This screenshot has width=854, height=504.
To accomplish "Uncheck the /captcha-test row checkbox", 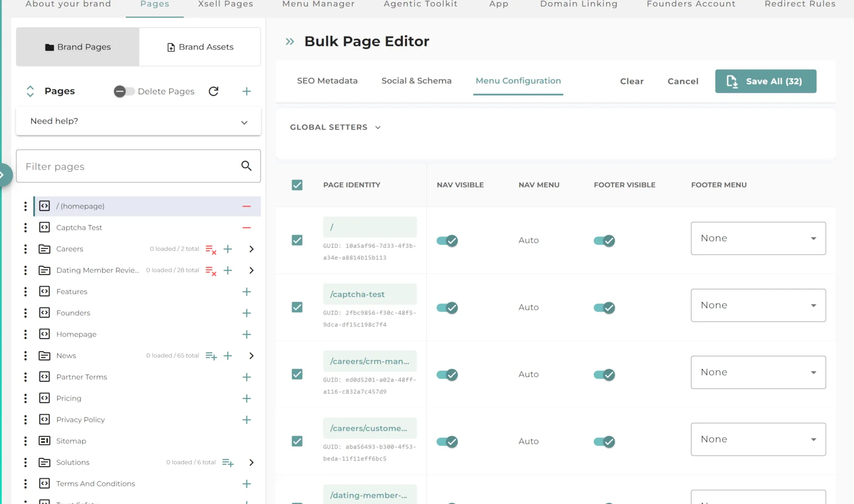I will [297, 307].
